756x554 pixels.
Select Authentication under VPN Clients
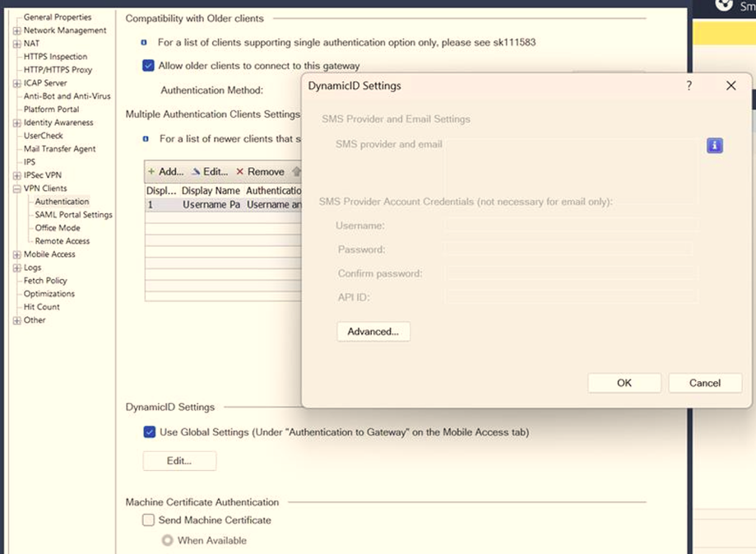point(62,201)
